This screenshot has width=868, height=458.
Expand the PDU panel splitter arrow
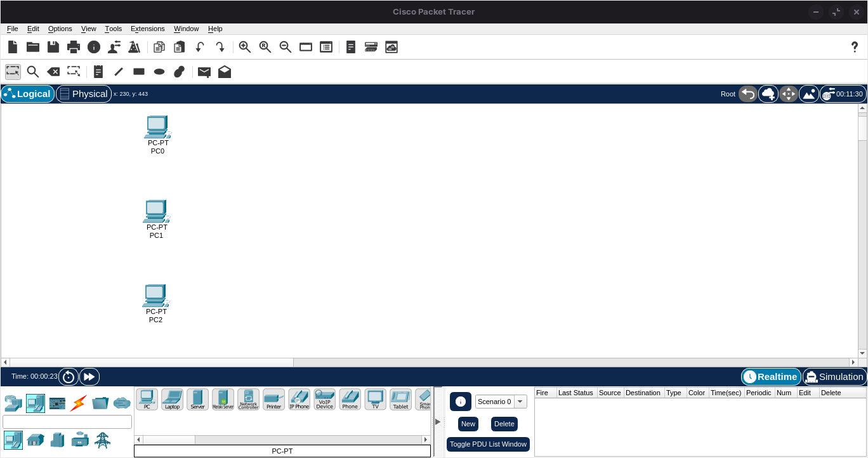(x=438, y=422)
